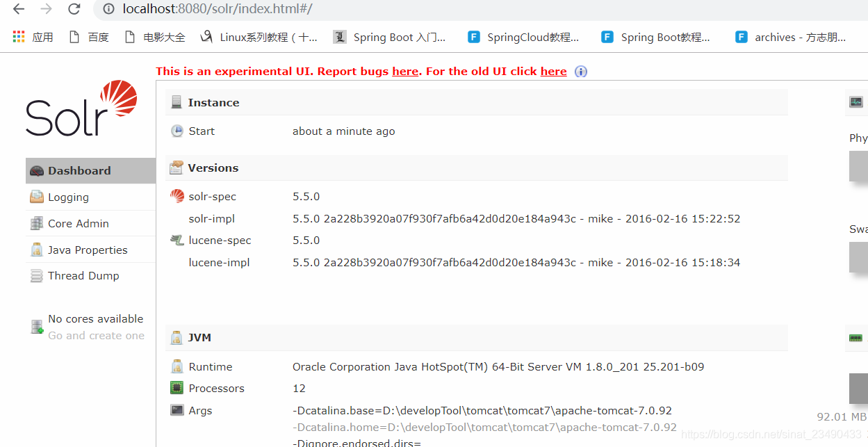The image size is (868, 447).
Task: Click the 92.01 MB memory value
Action: click(842, 416)
